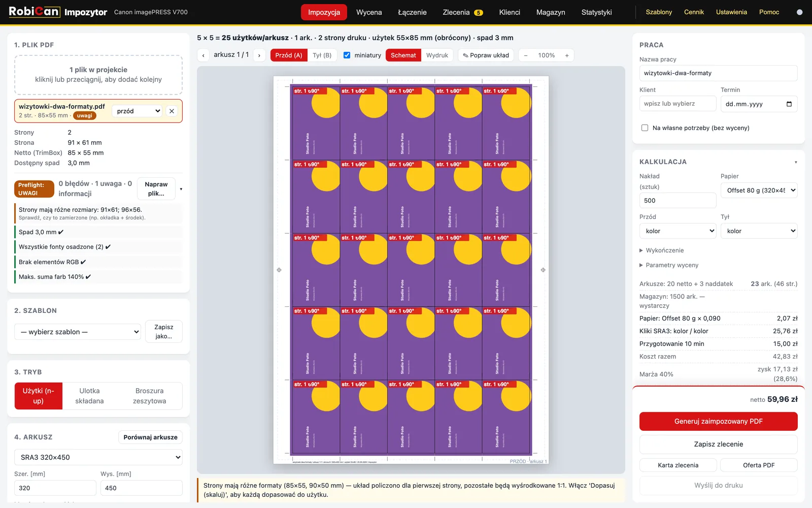Click Generuj zaimpozowany PDF button
812x508 pixels.
point(718,421)
